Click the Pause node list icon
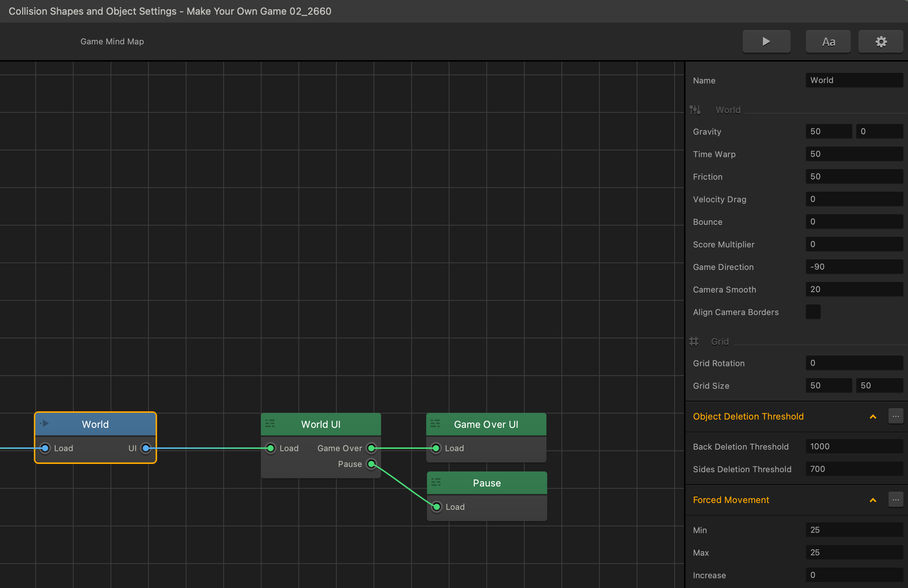 point(436,482)
